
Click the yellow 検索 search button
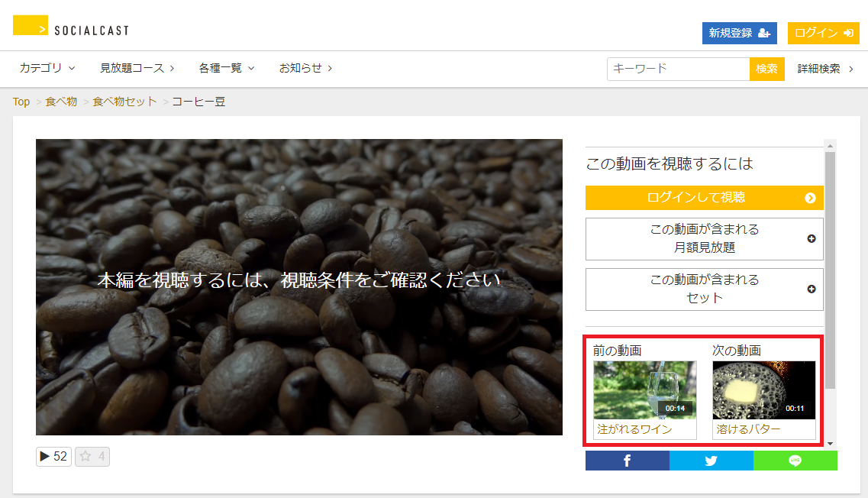click(766, 70)
